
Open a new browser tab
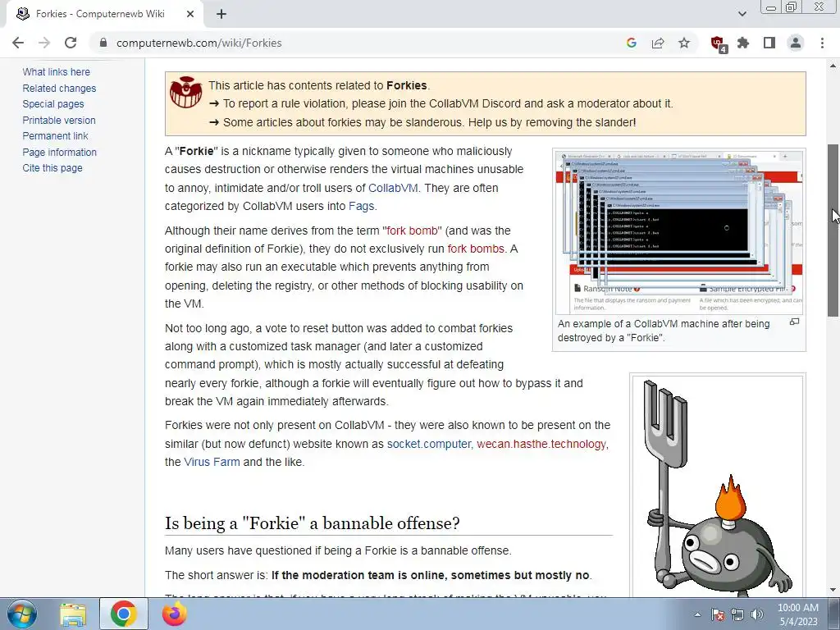(x=221, y=14)
